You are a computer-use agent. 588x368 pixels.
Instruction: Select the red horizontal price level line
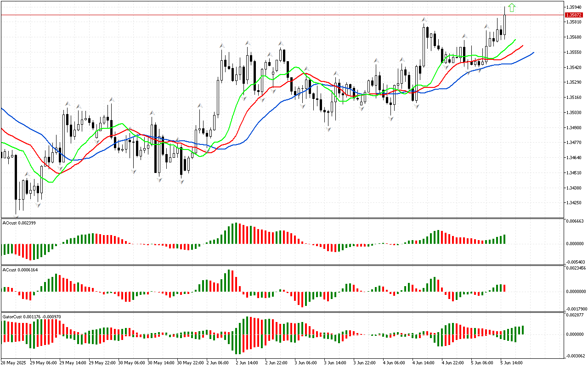click(276, 15)
